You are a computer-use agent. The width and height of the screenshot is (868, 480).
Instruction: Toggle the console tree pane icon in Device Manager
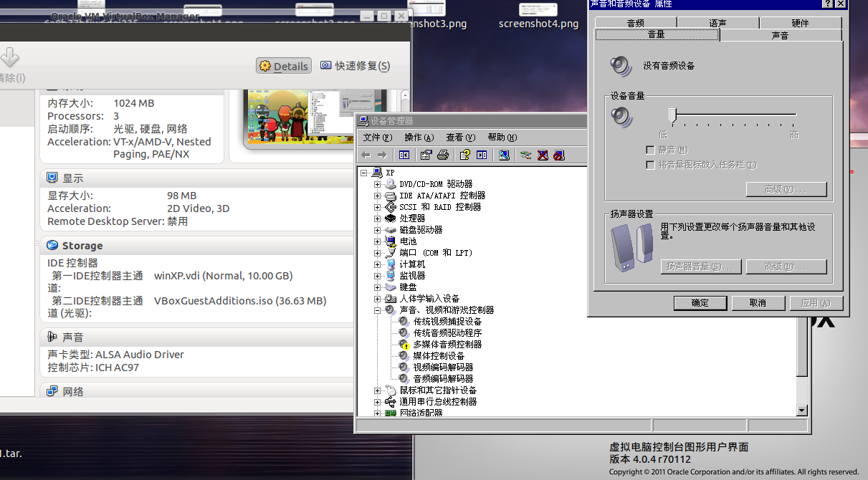tap(404, 155)
